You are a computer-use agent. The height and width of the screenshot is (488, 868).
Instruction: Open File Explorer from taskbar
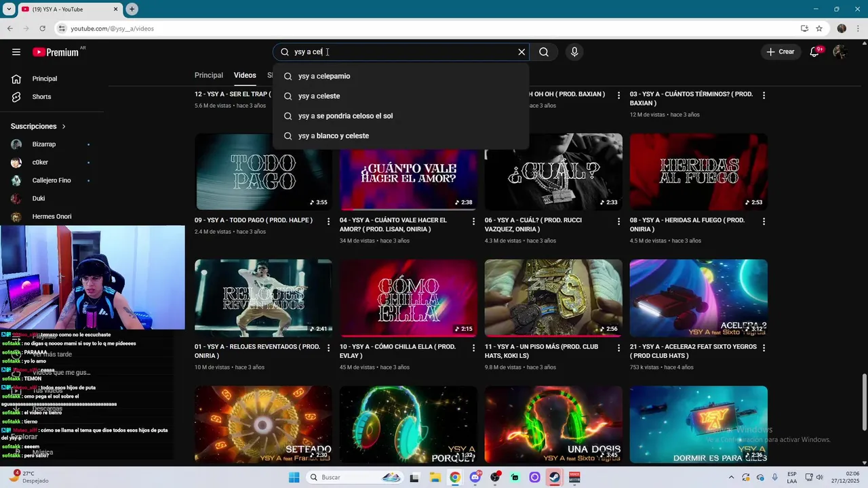point(434,477)
